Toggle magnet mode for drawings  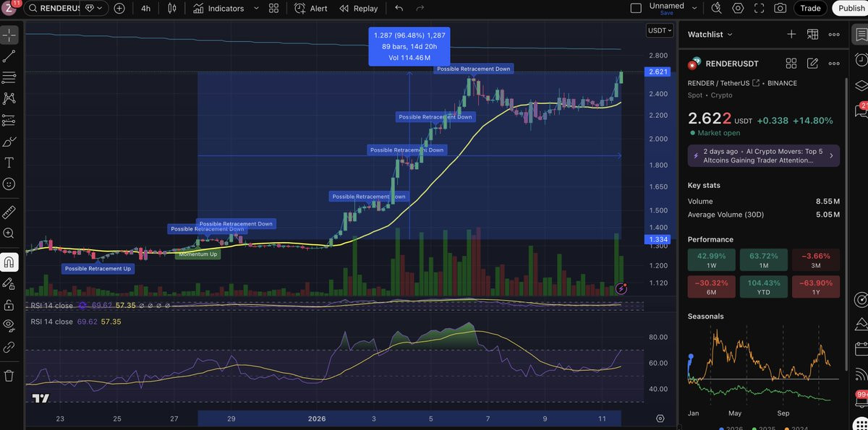point(9,262)
